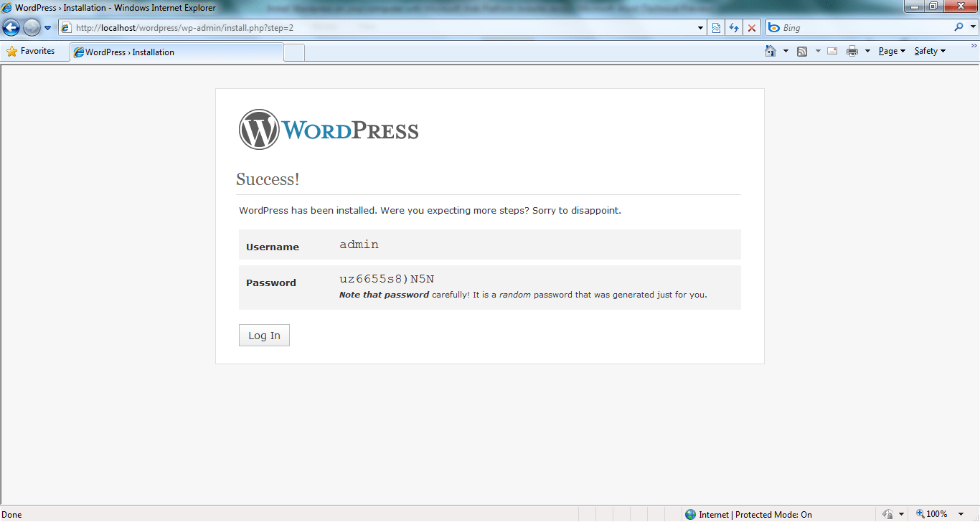980x522 pixels.
Task: Click 'WordPress has been installed' message
Action: point(430,211)
